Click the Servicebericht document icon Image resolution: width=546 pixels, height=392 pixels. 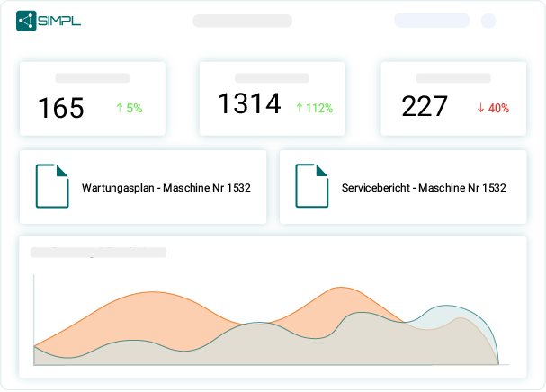click(x=311, y=186)
